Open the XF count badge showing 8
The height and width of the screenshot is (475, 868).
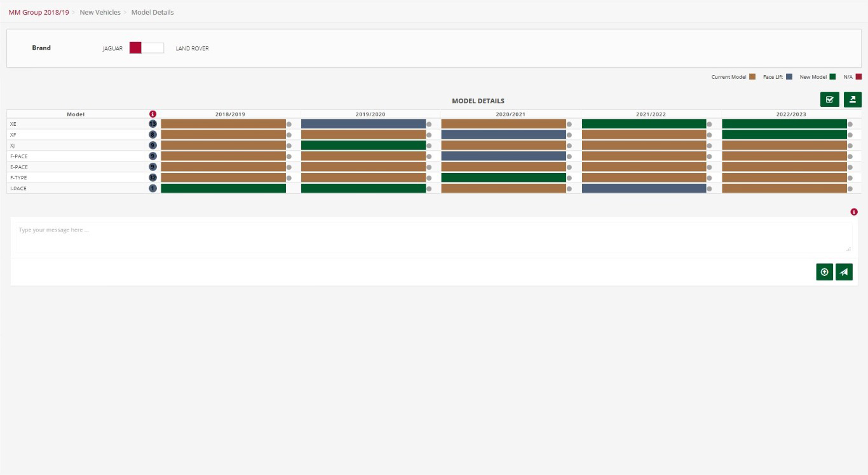pyautogui.click(x=153, y=135)
